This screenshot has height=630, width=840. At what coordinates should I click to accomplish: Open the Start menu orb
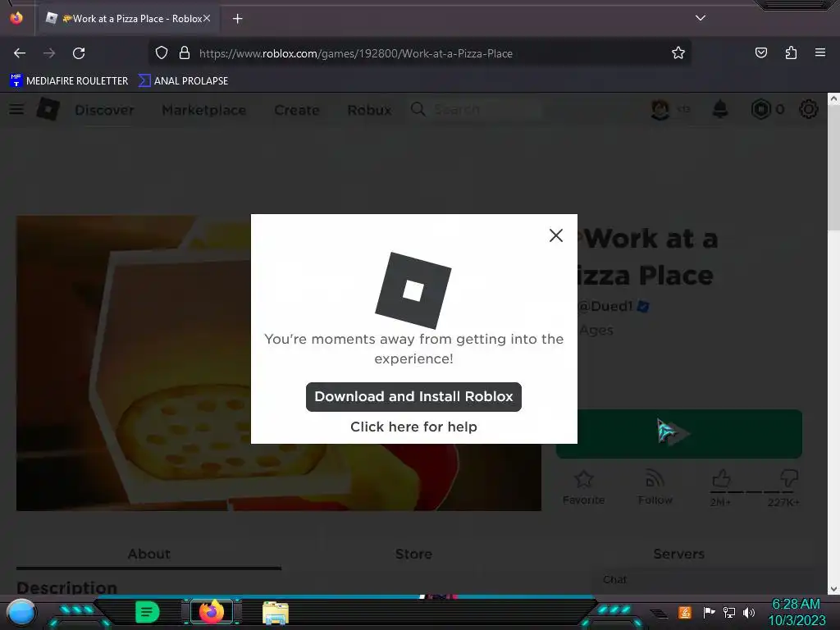[x=21, y=614]
